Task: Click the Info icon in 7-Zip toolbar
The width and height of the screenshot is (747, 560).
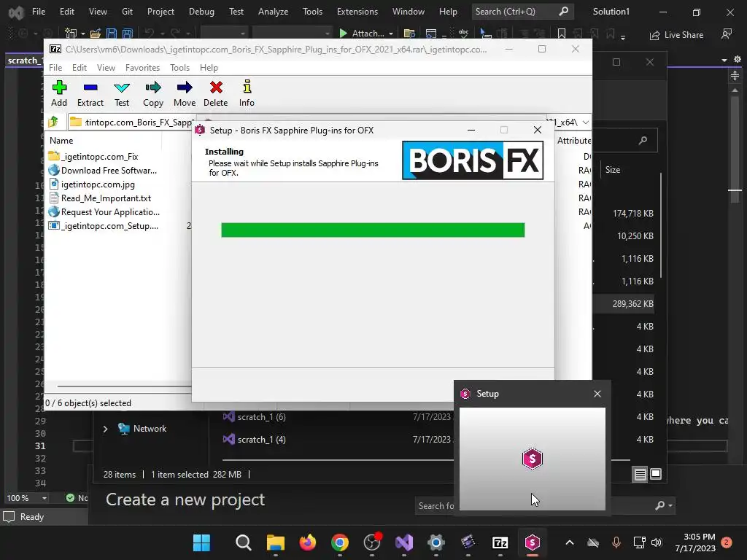Action: 247,93
